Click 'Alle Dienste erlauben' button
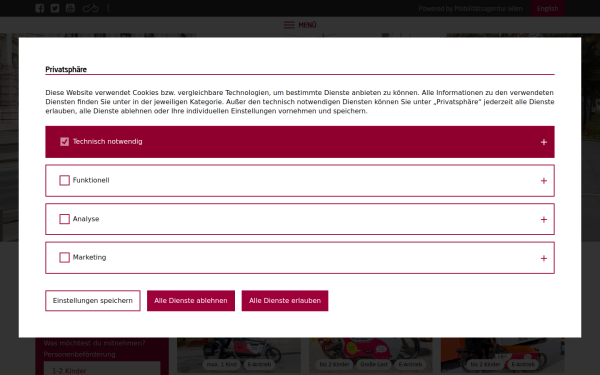The height and width of the screenshot is (375, 600). pyautogui.click(x=285, y=301)
